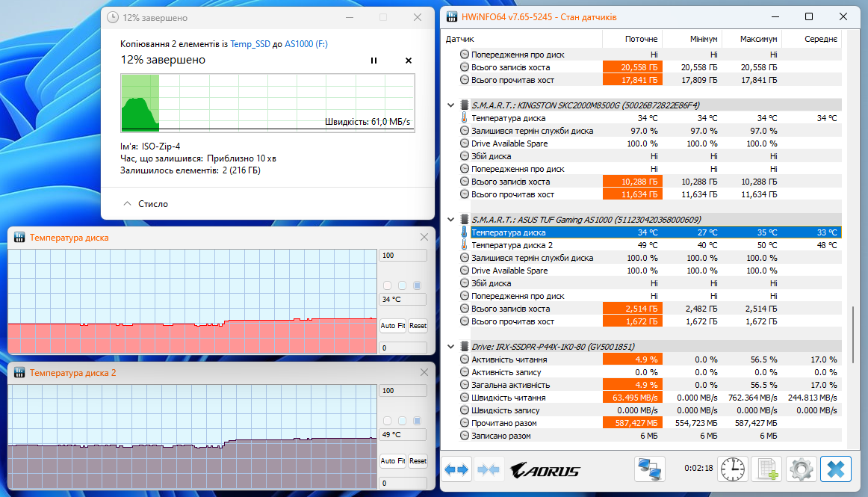Collapse the KINGSTON SKC2000M8500G sensor group
The image size is (868, 497).
click(450, 105)
